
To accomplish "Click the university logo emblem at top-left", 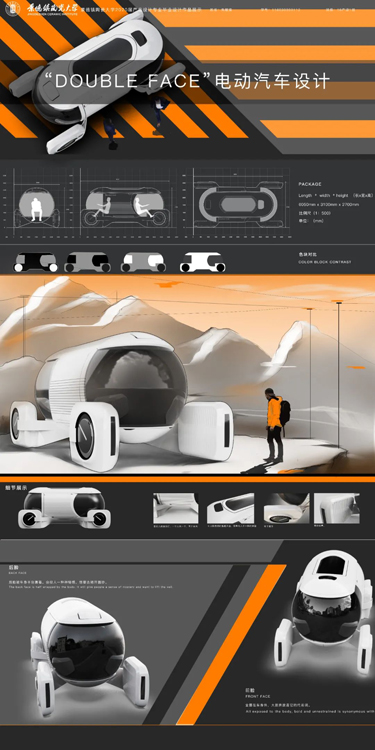I will pyautogui.click(x=12, y=7).
